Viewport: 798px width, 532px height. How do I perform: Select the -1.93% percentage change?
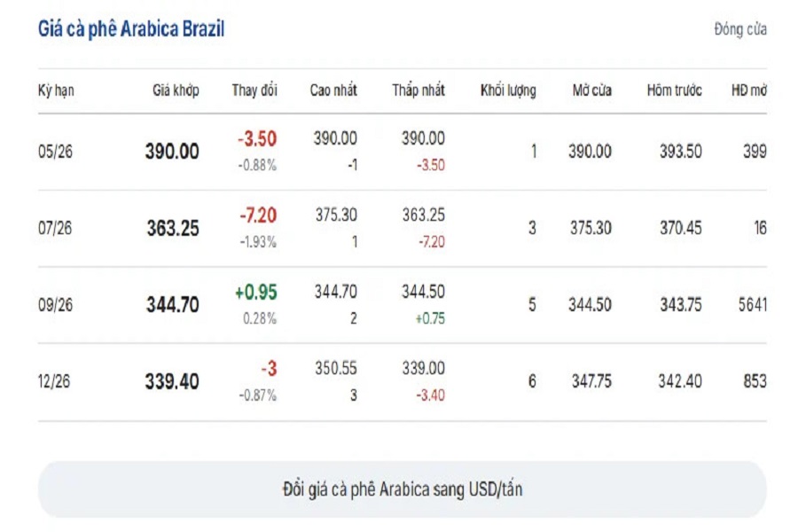tap(257, 242)
